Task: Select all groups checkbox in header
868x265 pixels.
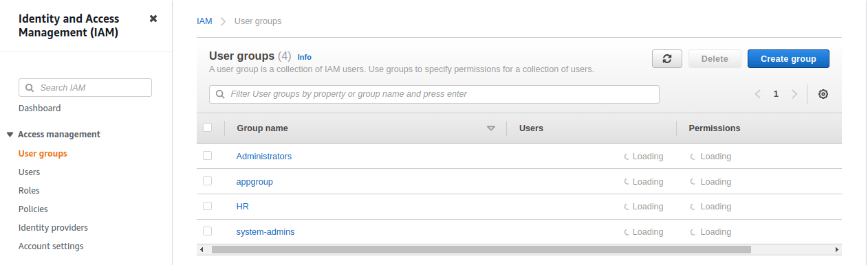Action: click(208, 128)
